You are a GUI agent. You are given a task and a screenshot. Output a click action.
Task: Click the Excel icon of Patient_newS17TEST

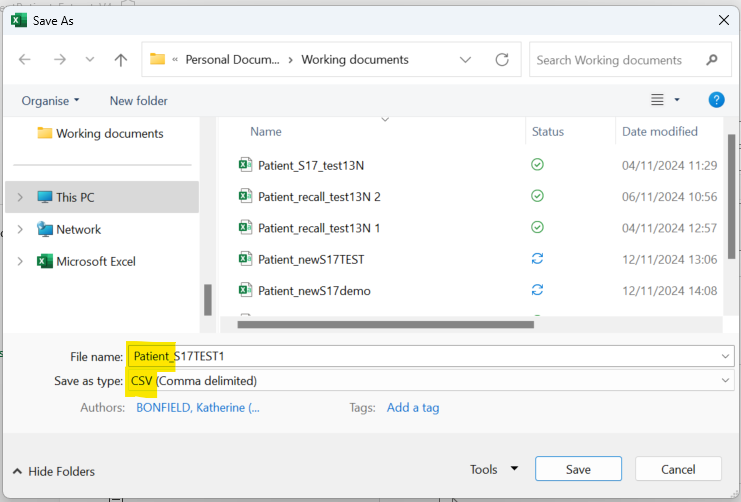tap(245, 259)
